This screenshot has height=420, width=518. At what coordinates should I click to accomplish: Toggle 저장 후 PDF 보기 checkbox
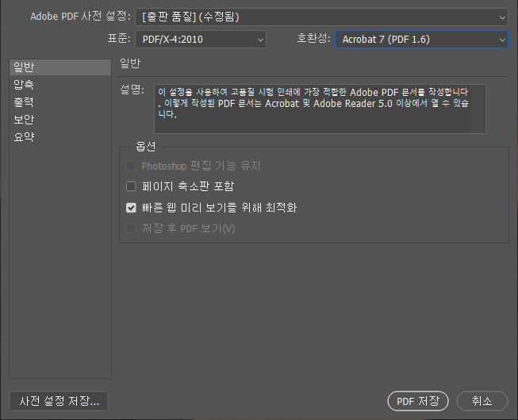(x=131, y=228)
